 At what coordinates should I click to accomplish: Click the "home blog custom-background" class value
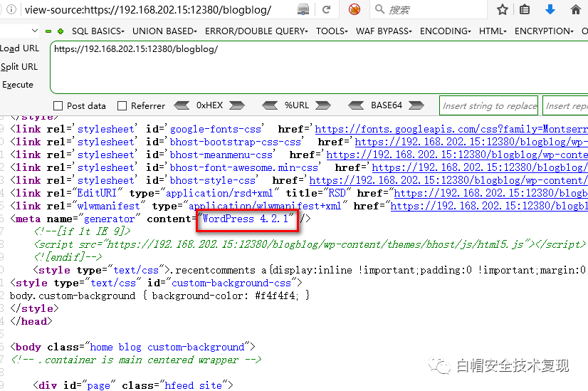(167, 347)
